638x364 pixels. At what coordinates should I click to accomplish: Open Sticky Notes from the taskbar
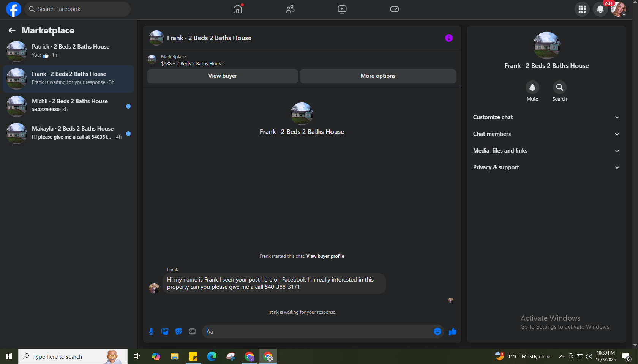(x=193, y=356)
